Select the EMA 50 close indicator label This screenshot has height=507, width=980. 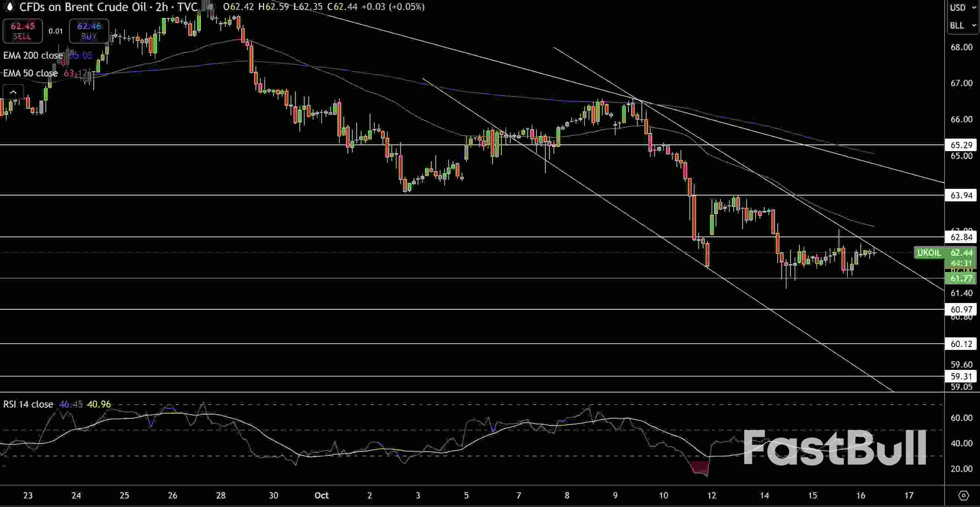pyautogui.click(x=30, y=73)
